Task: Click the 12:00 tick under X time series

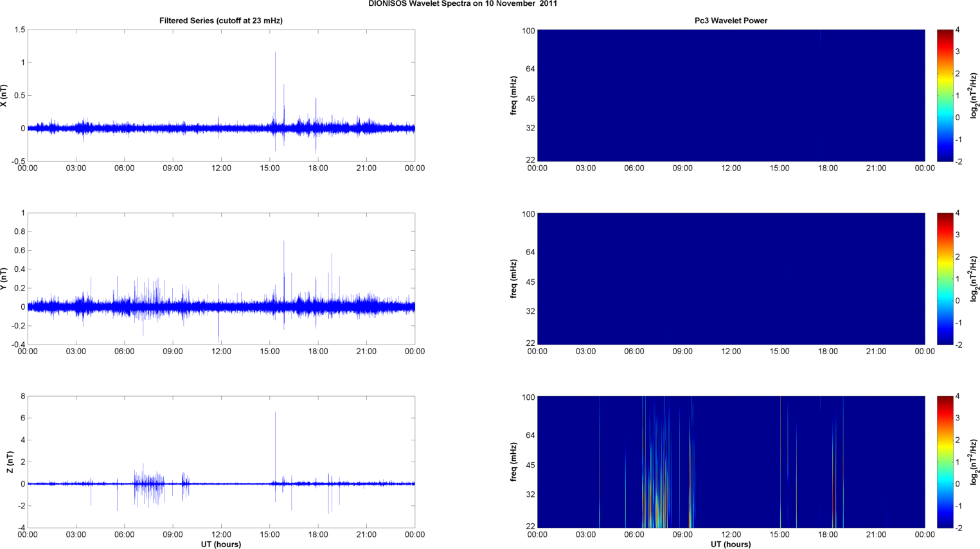Action: pyautogui.click(x=221, y=168)
